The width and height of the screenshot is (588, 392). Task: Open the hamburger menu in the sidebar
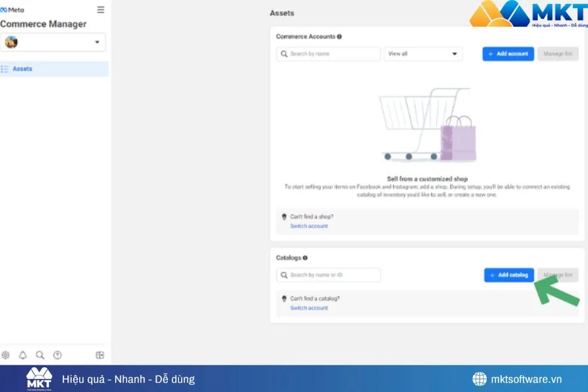[100, 10]
